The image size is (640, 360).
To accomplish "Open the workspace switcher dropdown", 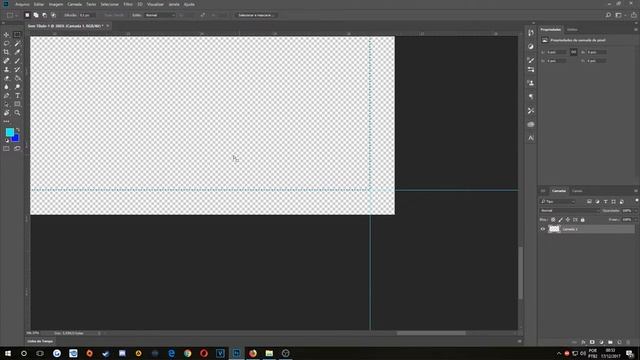I will (620, 15).
